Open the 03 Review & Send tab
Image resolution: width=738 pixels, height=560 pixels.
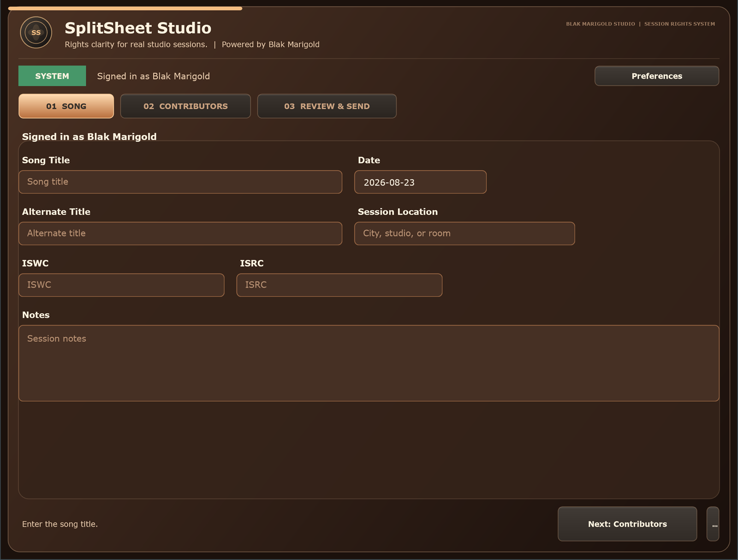pos(327,106)
